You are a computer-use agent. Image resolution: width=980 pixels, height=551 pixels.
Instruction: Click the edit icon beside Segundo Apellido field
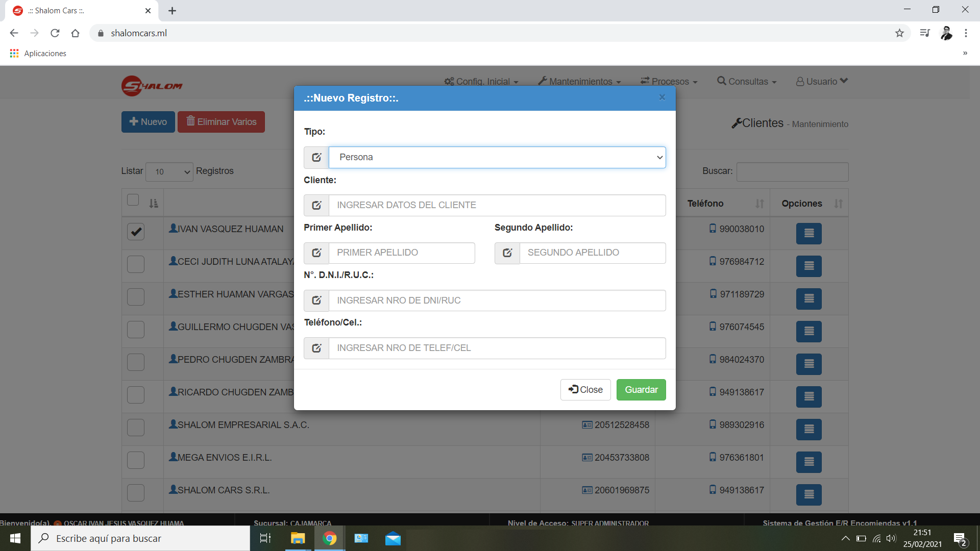[x=507, y=253]
